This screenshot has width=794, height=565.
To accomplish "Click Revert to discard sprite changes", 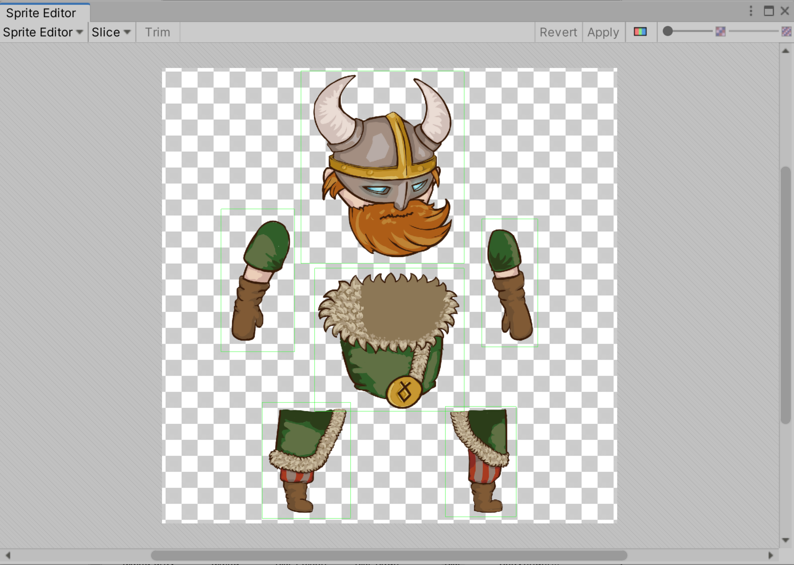I will click(x=558, y=32).
